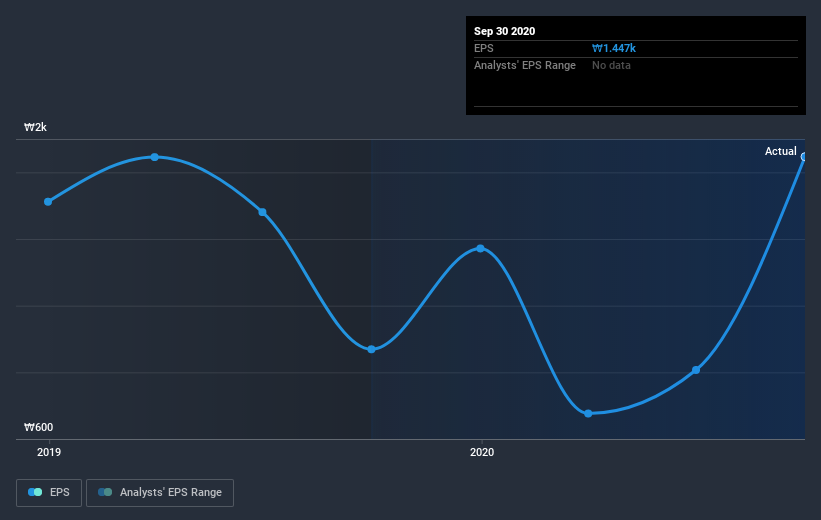The width and height of the screenshot is (821, 520).
Task: Click the ₩2k y-axis label
Action: tap(36, 127)
